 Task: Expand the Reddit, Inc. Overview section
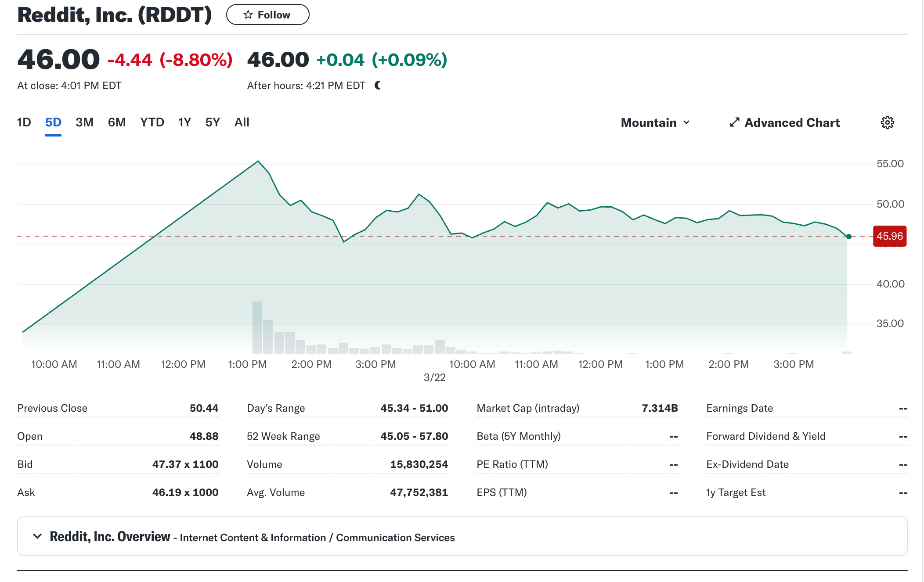37,536
